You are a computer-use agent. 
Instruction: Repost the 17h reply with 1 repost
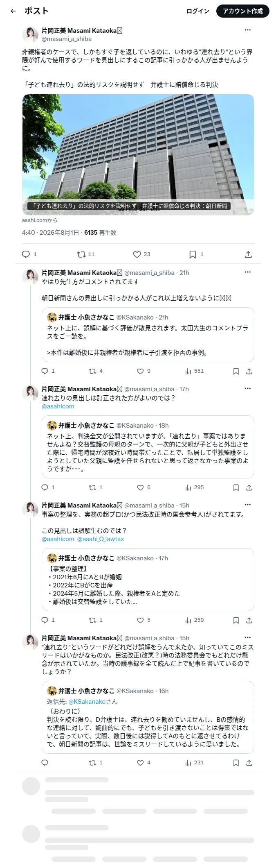[96, 487]
